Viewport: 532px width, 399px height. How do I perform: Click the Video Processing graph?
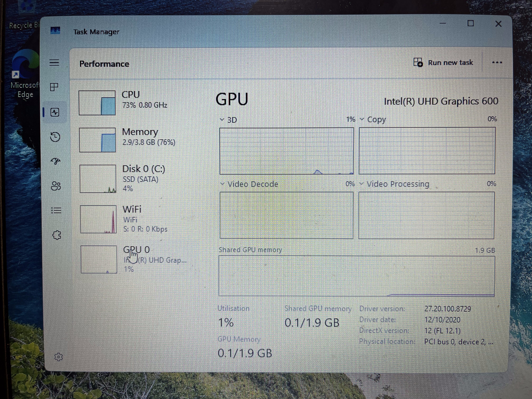coord(426,215)
